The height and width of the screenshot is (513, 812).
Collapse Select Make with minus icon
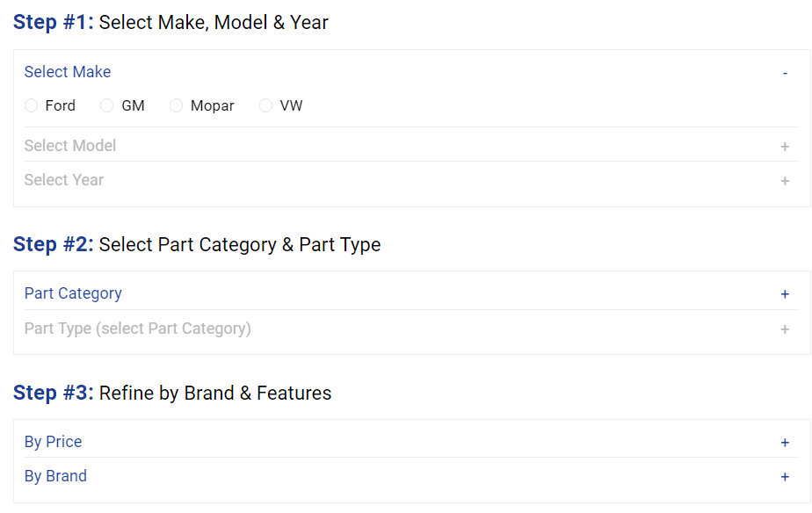(785, 73)
